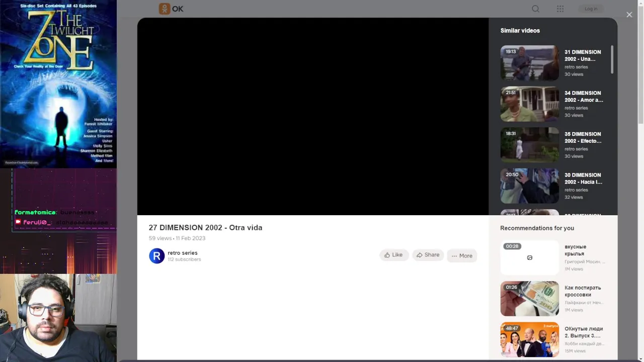Open the retro series channel name link
The height and width of the screenshot is (362, 644).
pos(183,253)
